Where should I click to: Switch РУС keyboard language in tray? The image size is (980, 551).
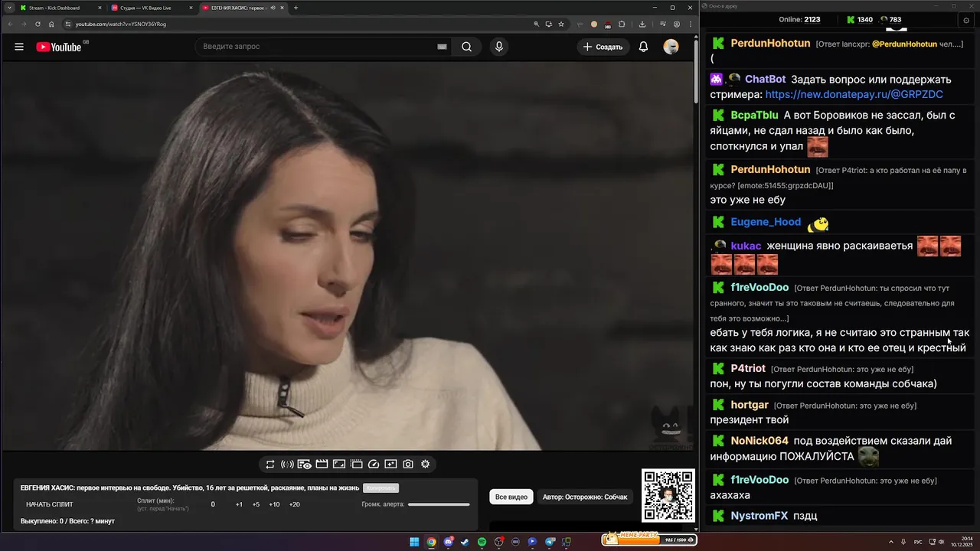(x=918, y=542)
